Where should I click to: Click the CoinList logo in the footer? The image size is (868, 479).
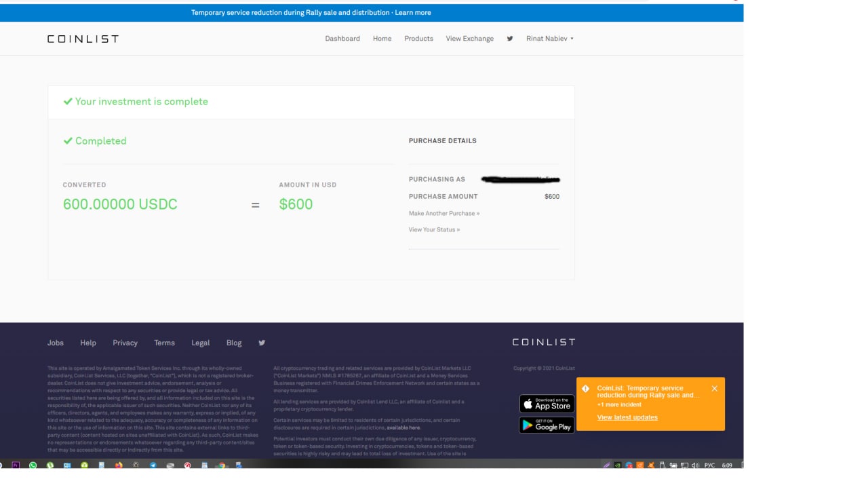[x=544, y=342]
